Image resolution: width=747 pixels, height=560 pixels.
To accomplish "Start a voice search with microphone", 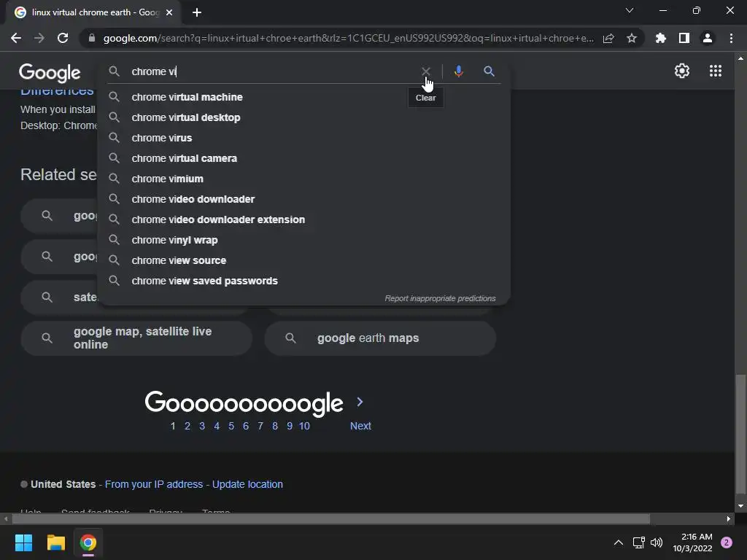I will point(458,71).
